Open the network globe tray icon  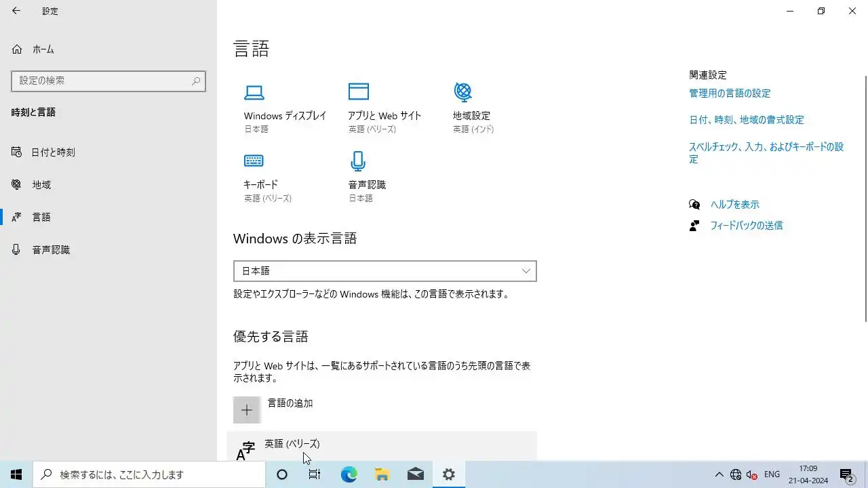[x=736, y=474]
